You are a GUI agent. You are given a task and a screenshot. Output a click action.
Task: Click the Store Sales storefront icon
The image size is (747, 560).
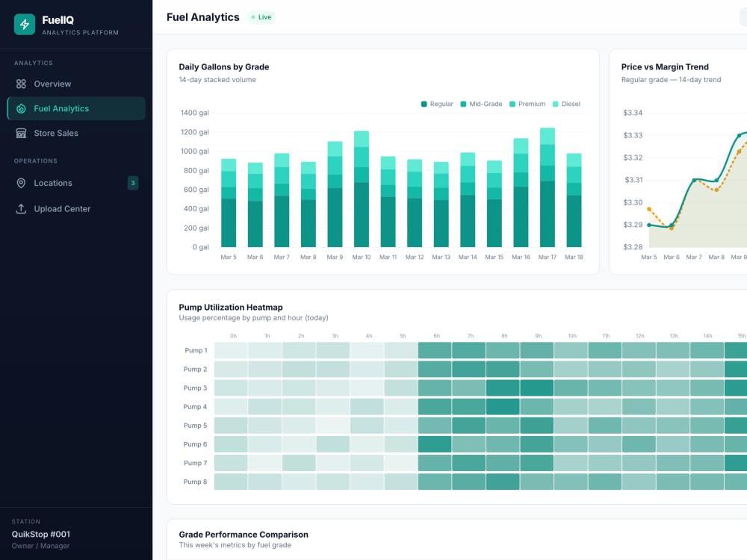point(21,134)
